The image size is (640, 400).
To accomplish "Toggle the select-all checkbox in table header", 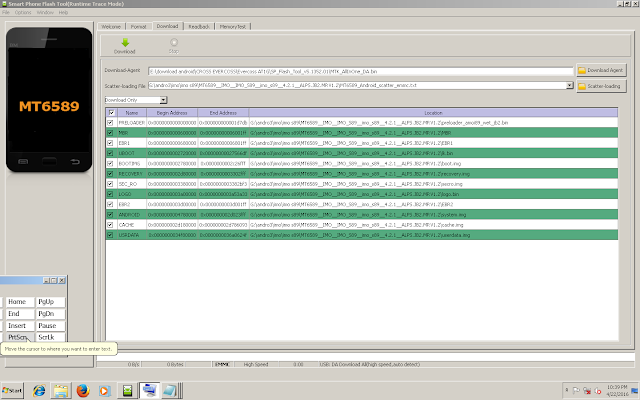I will click(111, 113).
